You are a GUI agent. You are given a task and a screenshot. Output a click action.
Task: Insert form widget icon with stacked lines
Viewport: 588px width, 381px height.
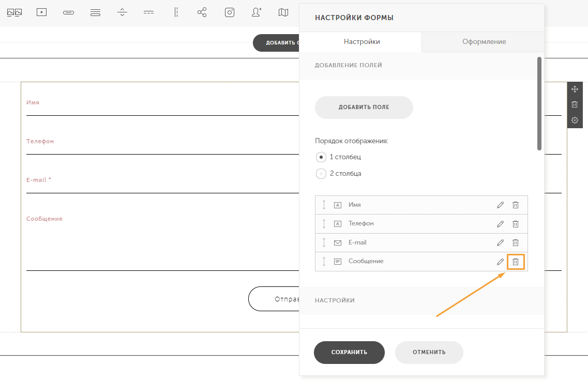[x=95, y=13]
